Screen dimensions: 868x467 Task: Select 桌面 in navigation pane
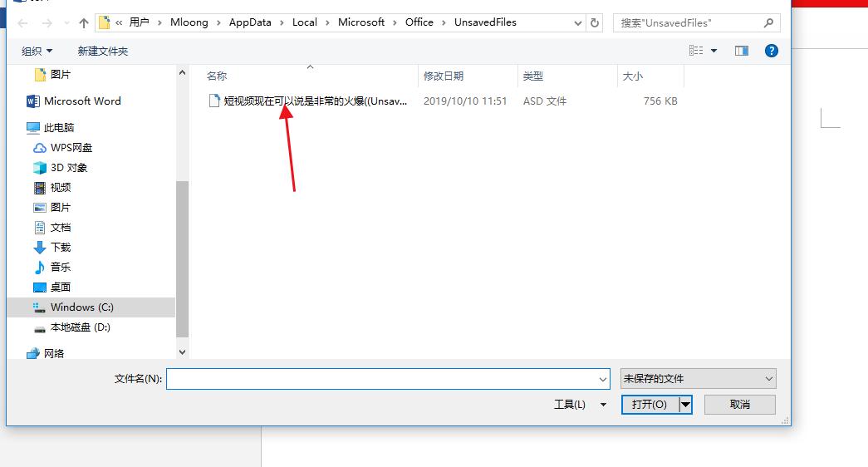61,287
